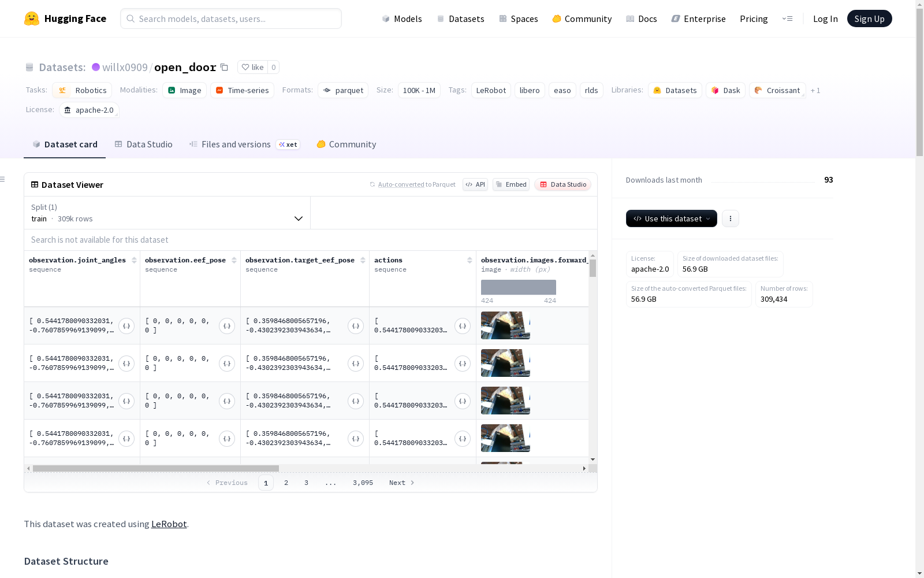Open Use this dataset dropdown
The width and height of the screenshot is (924, 578).
(672, 218)
